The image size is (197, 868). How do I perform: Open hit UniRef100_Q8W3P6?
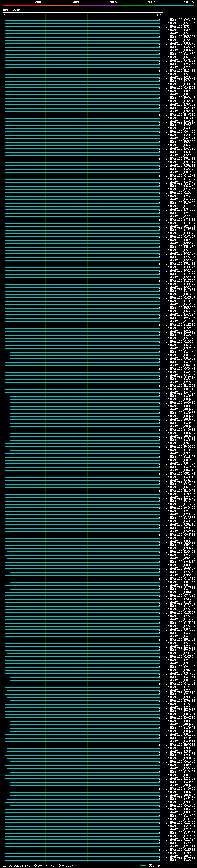(x=180, y=43)
